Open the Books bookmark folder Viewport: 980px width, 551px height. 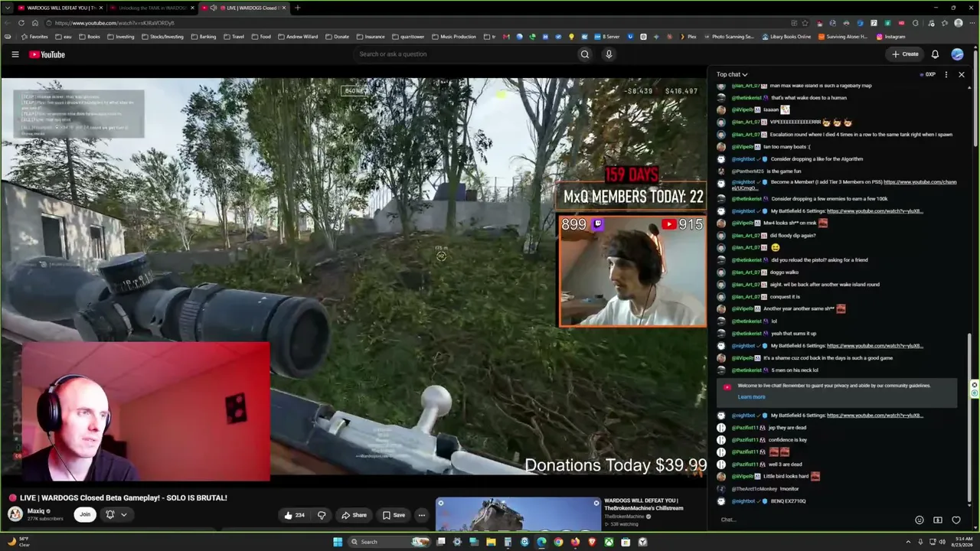(90, 37)
